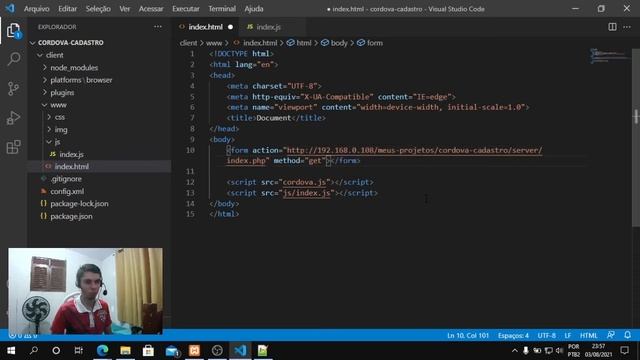Viewport: 640px width, 360px height.
Task: Open Cortana circle on taskbar
Action: (x=56, y=351)
